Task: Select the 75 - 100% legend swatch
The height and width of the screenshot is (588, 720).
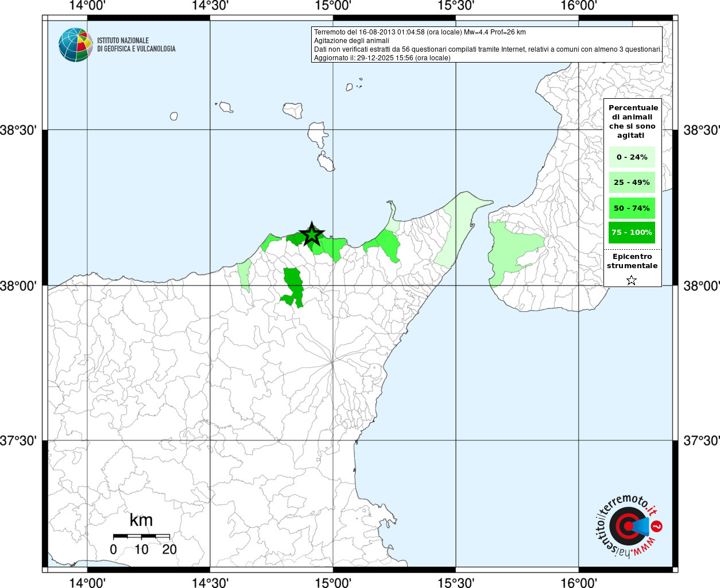Action: (x=632, y=233)
